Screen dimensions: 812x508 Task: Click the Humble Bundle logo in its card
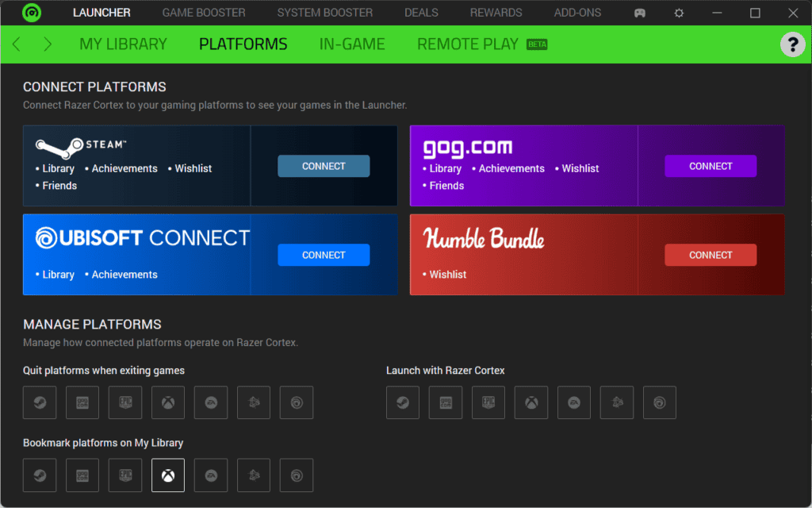(484, 238)
